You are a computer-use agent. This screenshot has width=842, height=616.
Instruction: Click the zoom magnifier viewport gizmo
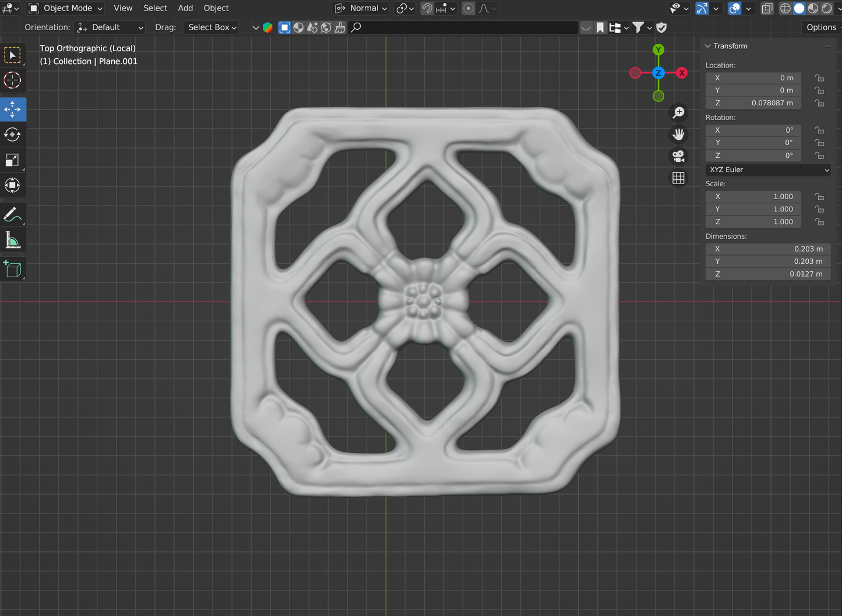click(678, 112)
